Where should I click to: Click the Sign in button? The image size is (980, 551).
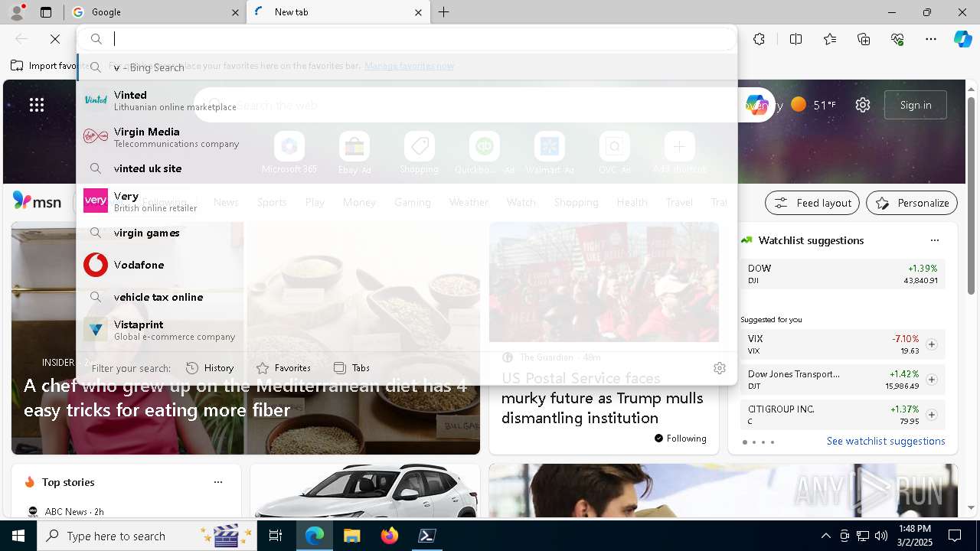click(x=916, y=105)
